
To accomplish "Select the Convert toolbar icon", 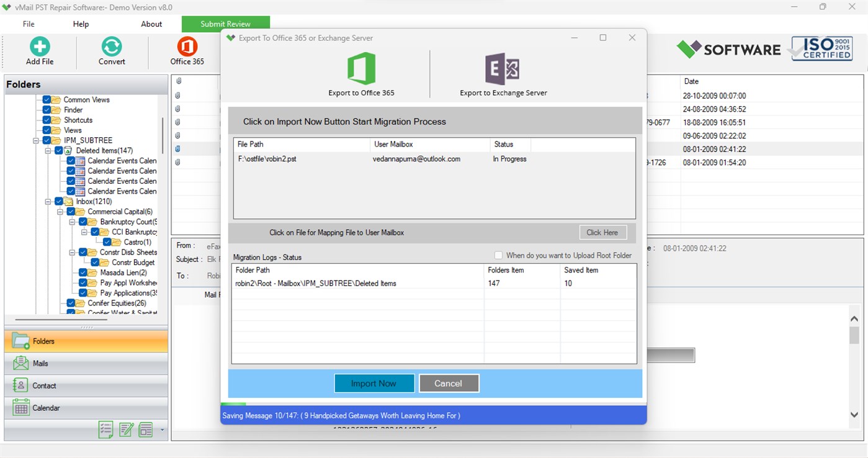I will tap(112, 51).
